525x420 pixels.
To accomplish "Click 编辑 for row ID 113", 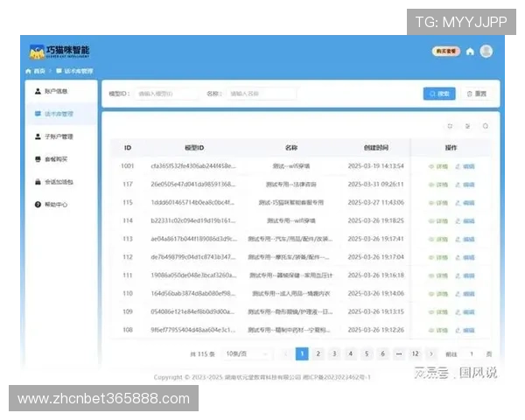I will pyautogui.click(x=465, y=239).
